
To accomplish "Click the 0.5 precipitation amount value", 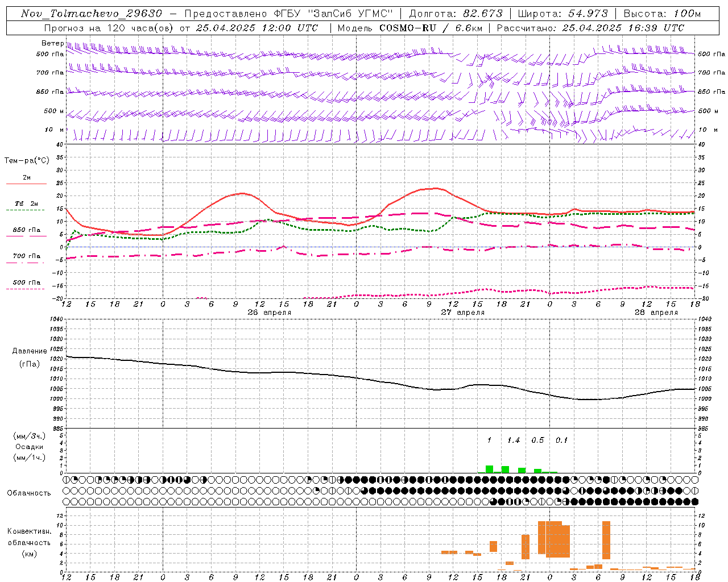I will tap(537, 440).
